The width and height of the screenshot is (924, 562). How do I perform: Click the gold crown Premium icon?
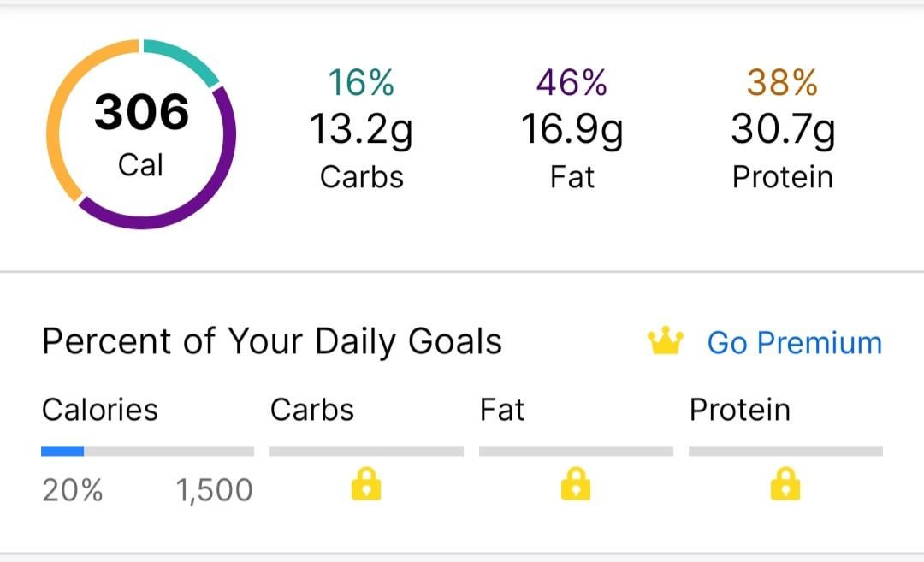pyautogui.click(x=666, y=340)
